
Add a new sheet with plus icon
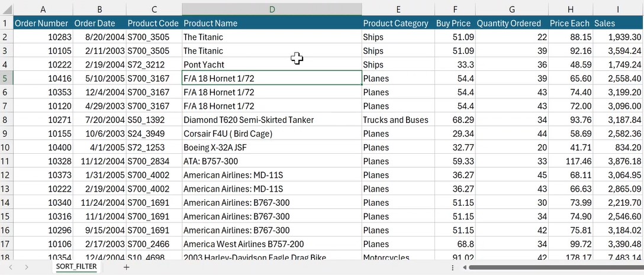tap(126, 267)
